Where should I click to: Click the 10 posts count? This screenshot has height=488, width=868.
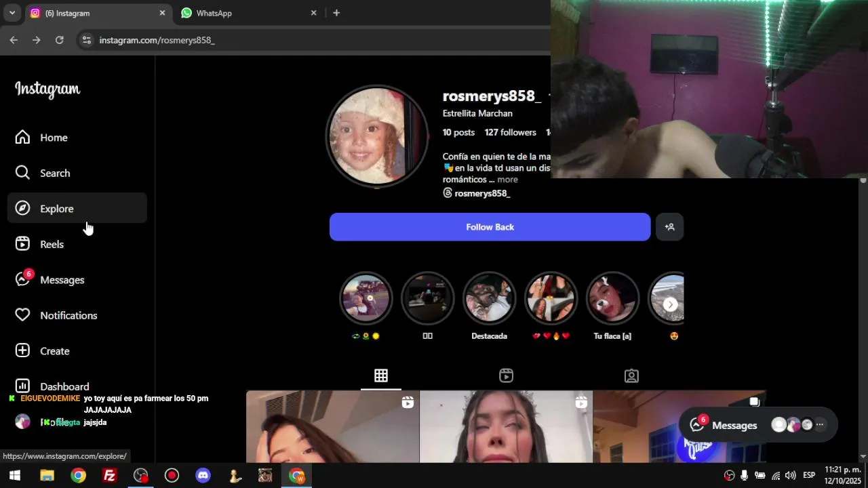click(458, 132)
